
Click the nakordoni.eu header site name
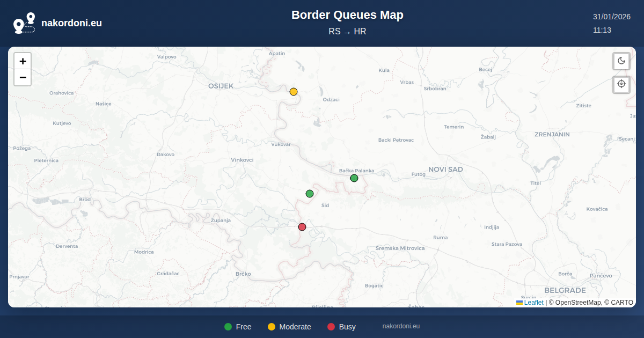[71, 23]
